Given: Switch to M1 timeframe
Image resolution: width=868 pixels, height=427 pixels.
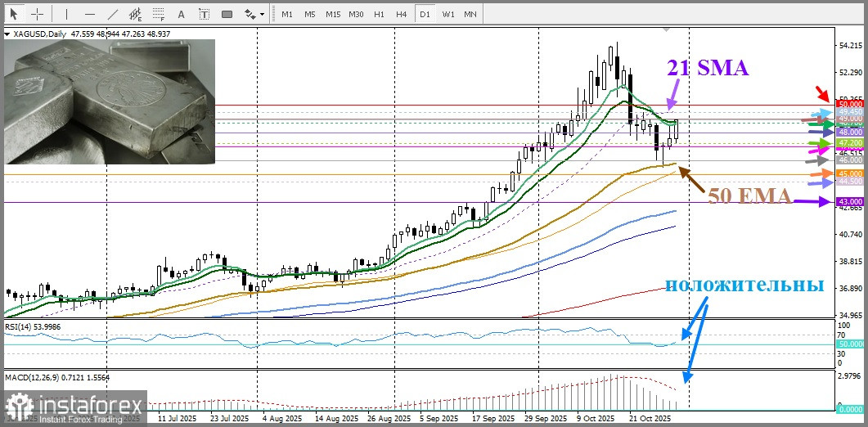Looking at the screenshot, I should pyautogui.click(x=287, y=14).
